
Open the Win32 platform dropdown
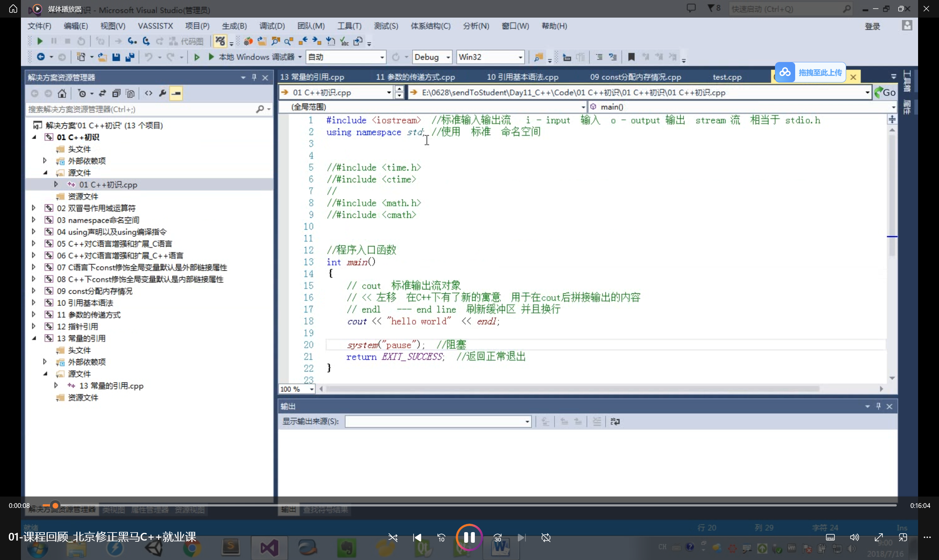pos(490,57)
